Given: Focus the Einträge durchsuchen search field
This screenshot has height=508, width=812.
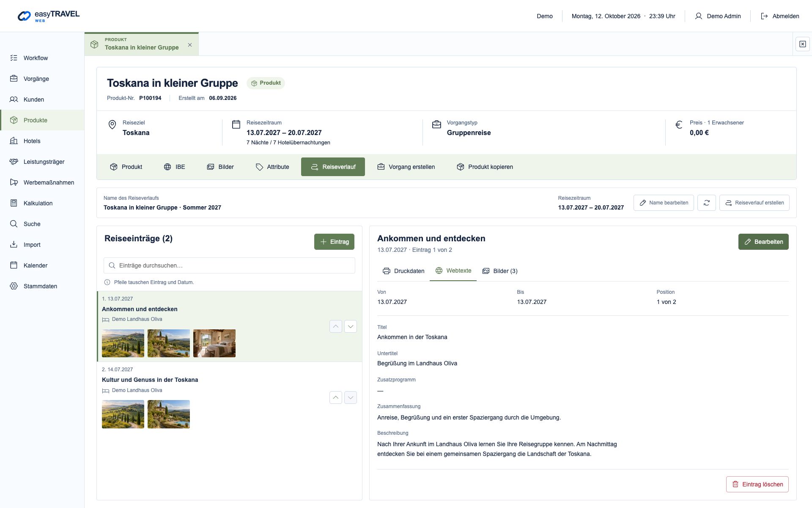Looking at the screenshot, I should pyautogui.click(x=229, y=265).
